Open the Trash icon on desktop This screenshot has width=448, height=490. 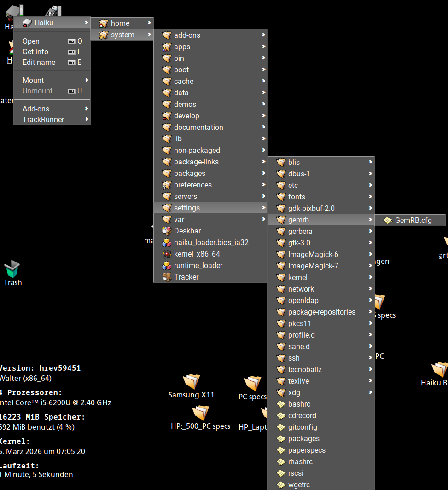(x=12, y=269)
